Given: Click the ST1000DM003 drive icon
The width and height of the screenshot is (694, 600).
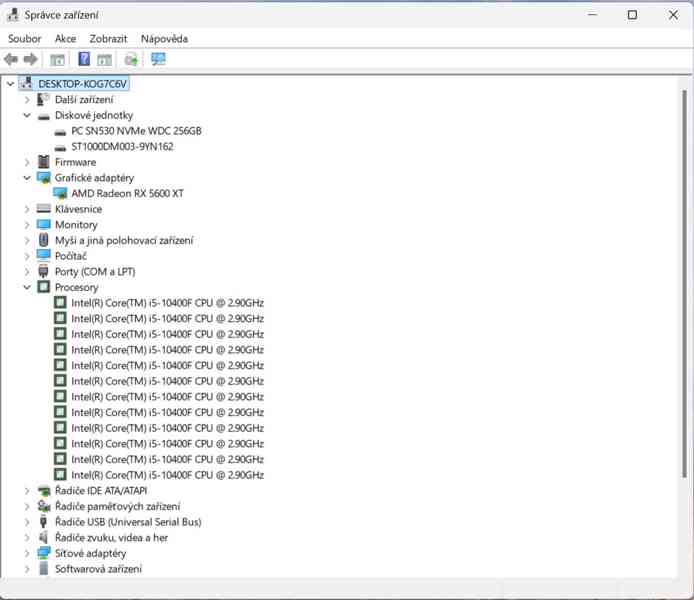Looking at the screenshot, I should coord(60,147).
